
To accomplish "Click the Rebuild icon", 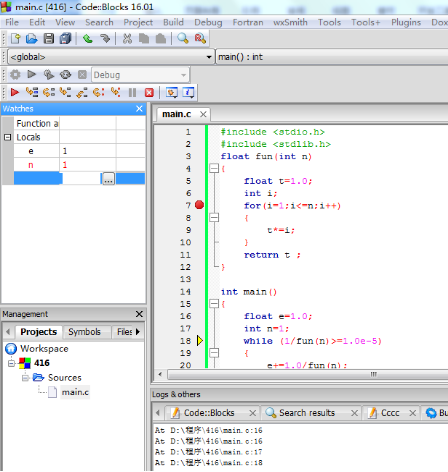I will tap(65, 74).
